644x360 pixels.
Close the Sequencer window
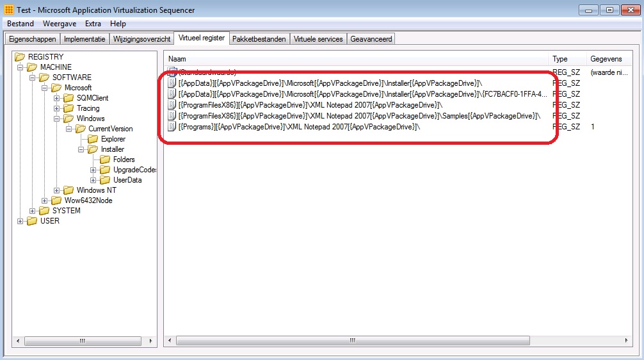pos(631,10)
